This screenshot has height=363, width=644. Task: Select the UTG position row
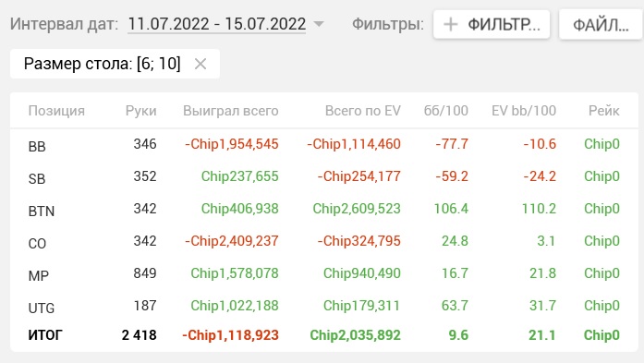(324, 306)
